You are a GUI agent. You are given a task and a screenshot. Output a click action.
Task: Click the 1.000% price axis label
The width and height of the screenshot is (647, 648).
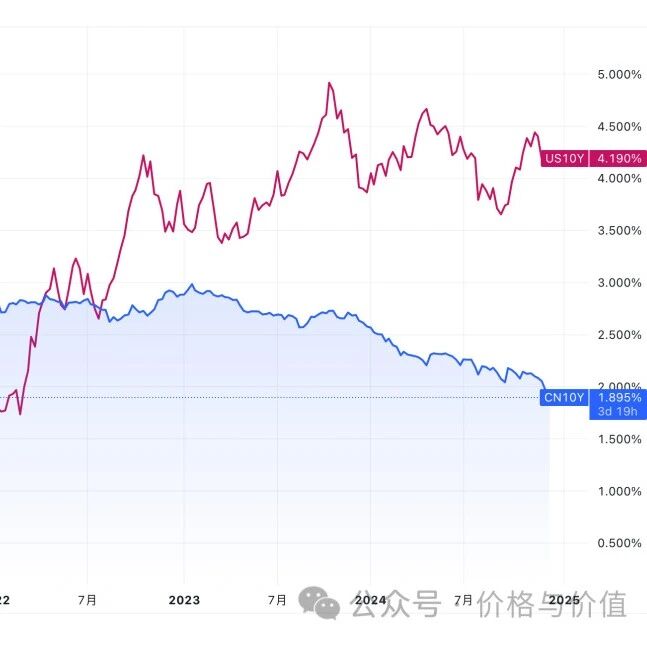click(x=617, y=491)
